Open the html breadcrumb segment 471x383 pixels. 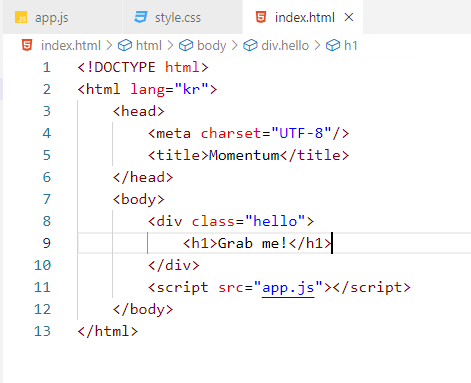149,45
